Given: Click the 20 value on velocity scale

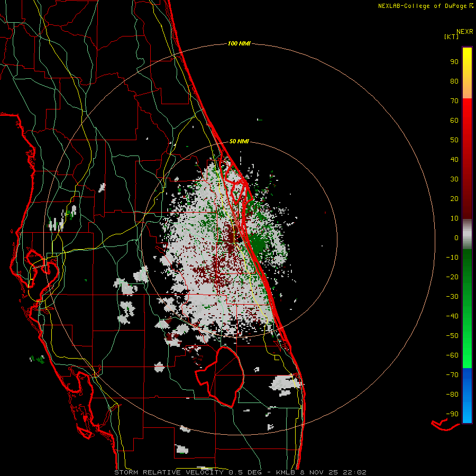Looking at the screenshot, I should coord(454,199).
